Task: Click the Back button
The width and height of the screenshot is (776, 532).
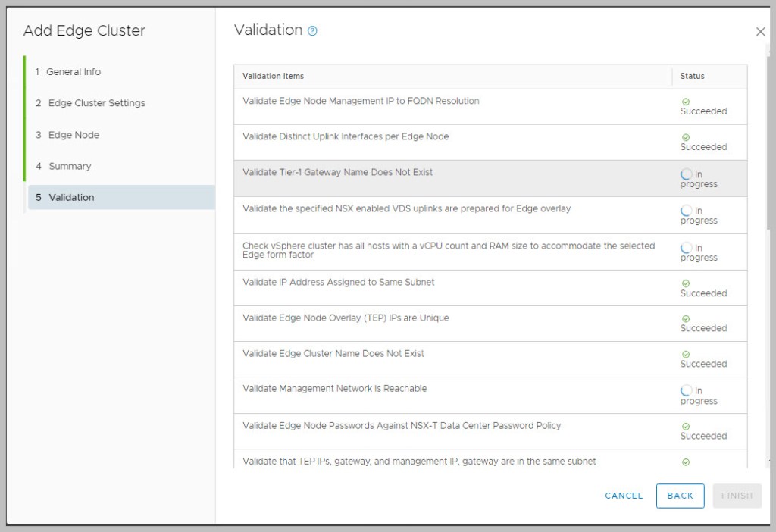Action: point(680,496)
